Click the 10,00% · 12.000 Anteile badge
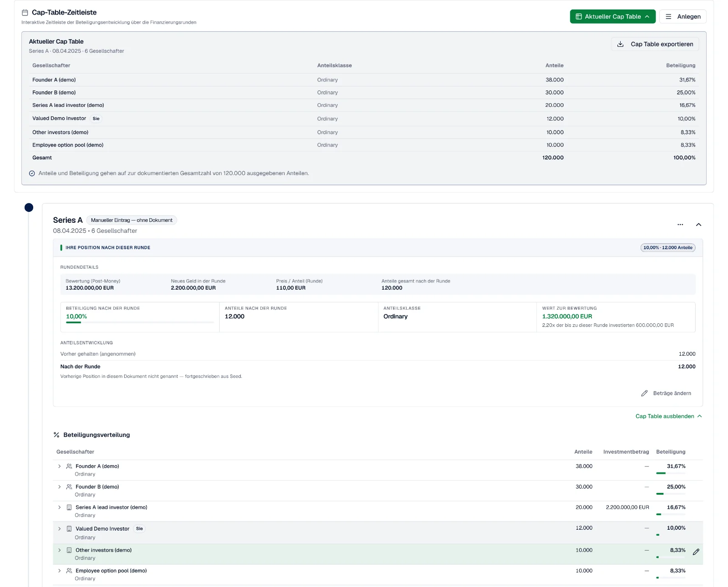Image resolution: width=728 pixels, height=587 pixels. pos(667,248)
